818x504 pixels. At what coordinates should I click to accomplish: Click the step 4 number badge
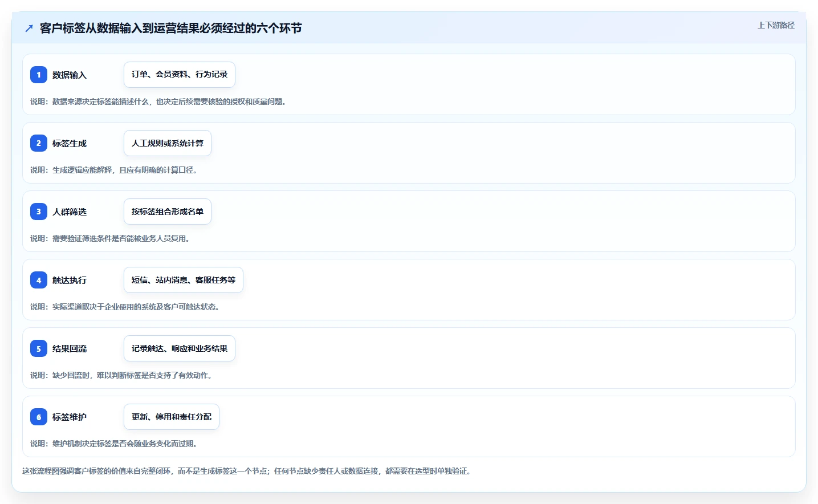(39, 280)
